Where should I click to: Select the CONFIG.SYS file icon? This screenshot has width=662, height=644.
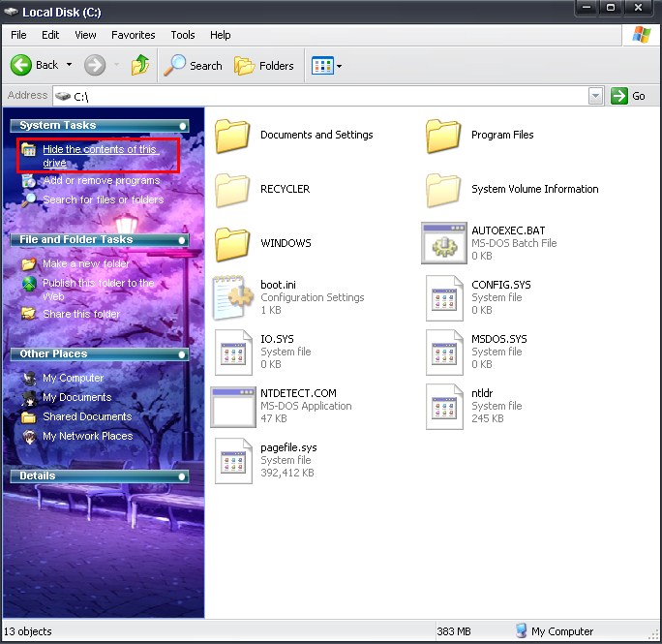tap(444, 298)
